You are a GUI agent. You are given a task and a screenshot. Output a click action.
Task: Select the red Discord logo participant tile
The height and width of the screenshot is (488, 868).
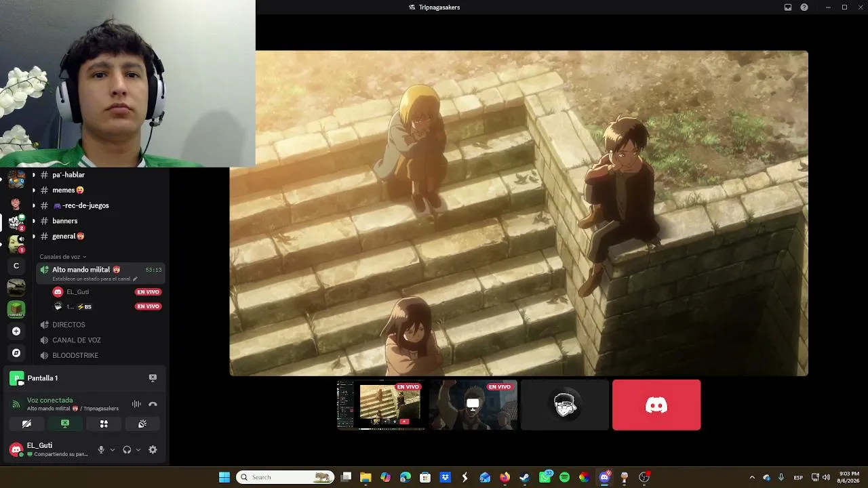coord(656,405)
